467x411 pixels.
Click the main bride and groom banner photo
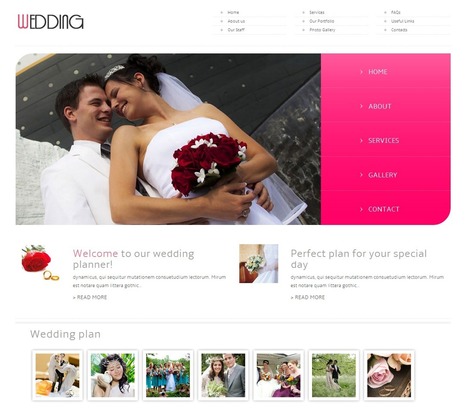[x=168, y=139]
